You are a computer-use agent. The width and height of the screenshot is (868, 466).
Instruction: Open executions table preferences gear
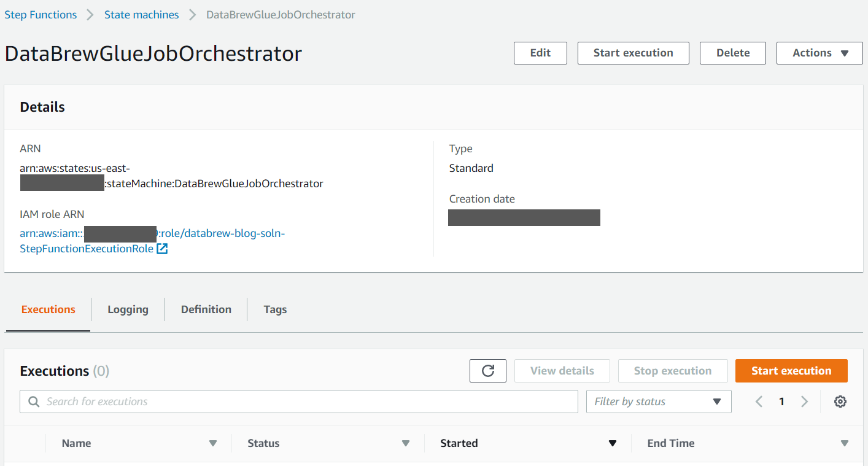tap(840, 402)
